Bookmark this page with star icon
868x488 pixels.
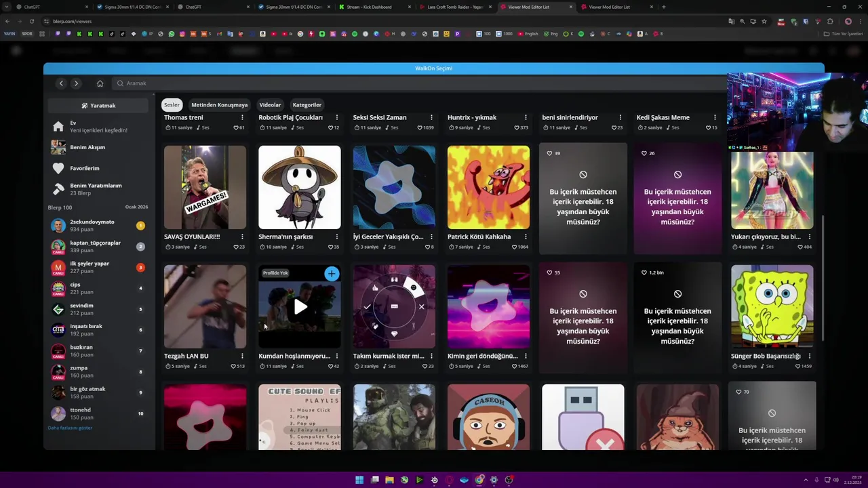click(764, 21)
